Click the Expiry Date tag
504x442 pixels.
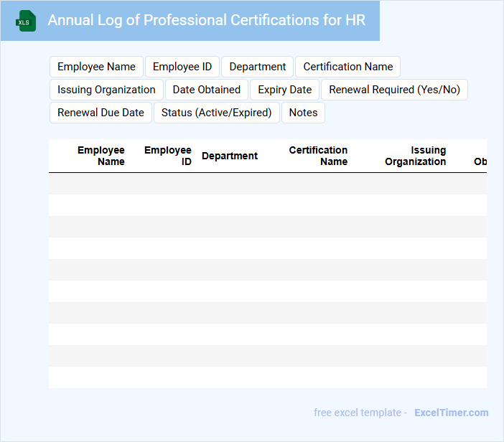pyautogui.click(x=285, y=90)
